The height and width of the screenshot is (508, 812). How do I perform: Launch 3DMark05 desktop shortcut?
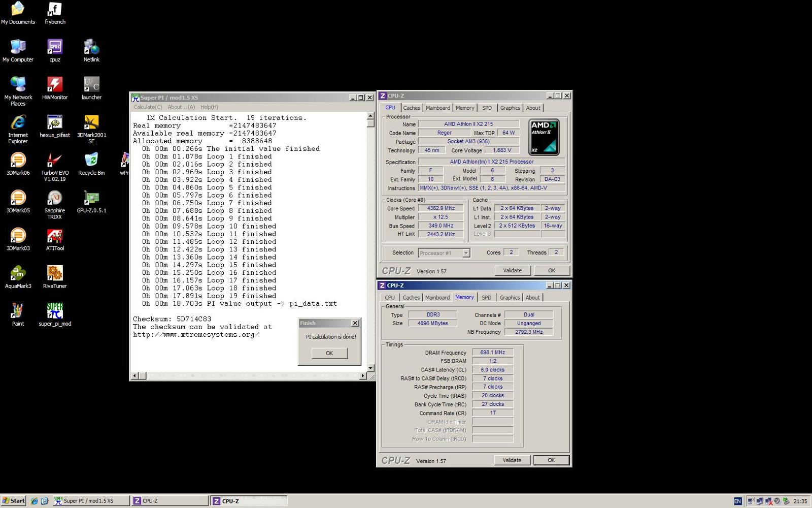[18, 202]
